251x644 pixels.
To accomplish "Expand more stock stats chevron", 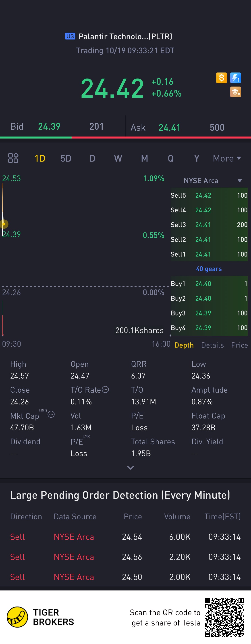I will 131,468.
